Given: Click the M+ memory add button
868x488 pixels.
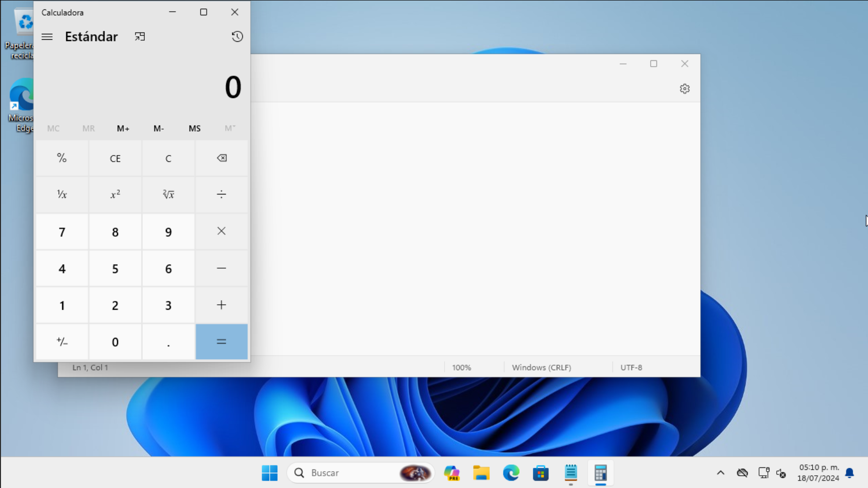Looking at the screenshot, I should pos(123,129).
